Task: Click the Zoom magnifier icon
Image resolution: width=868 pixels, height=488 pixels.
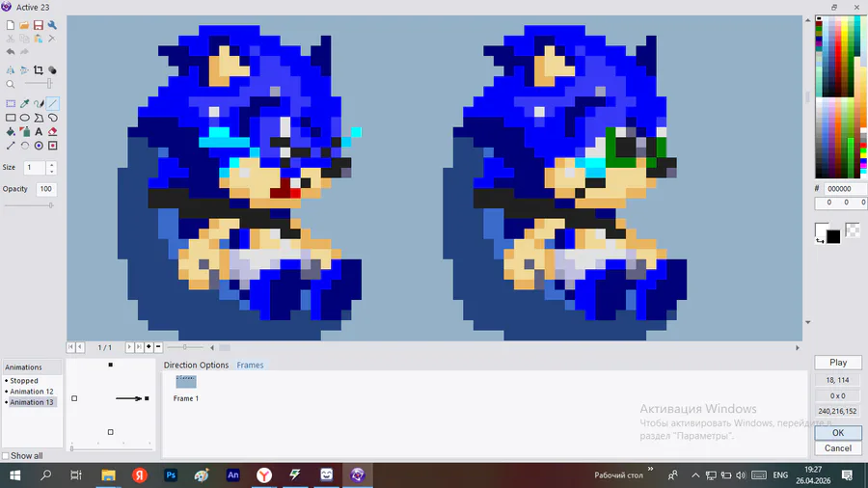Action: [x=11, y=84]
